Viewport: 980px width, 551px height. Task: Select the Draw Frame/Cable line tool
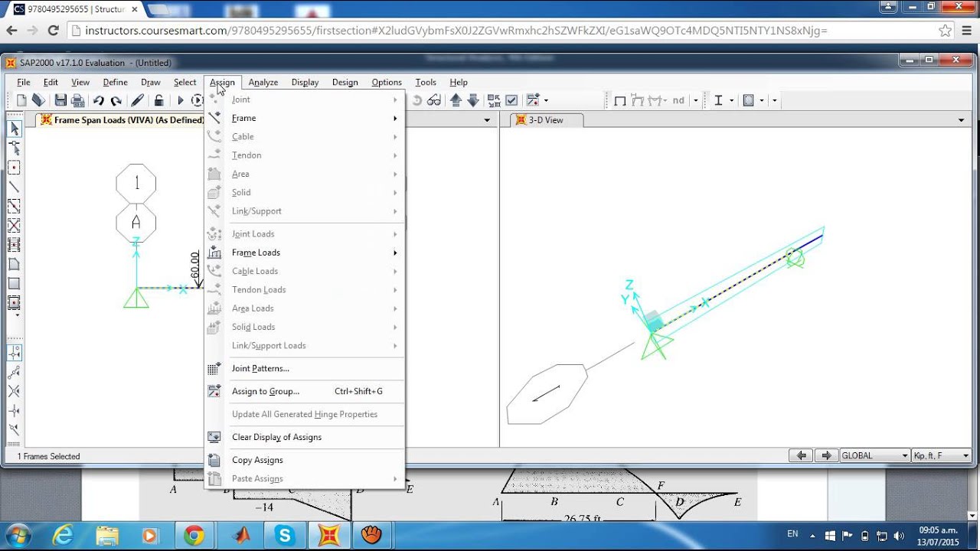point(14,187)
